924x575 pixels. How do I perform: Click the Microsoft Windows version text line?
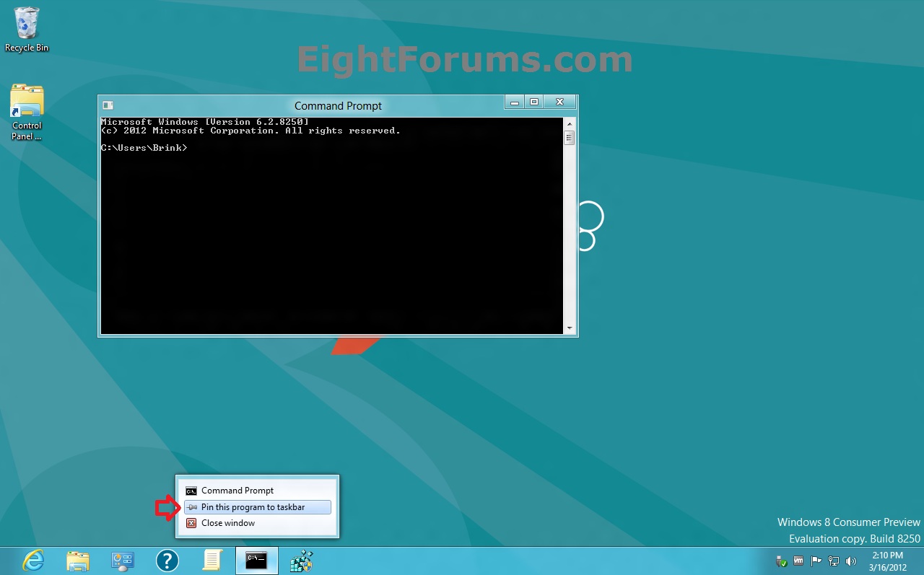[x=204, y=122]
